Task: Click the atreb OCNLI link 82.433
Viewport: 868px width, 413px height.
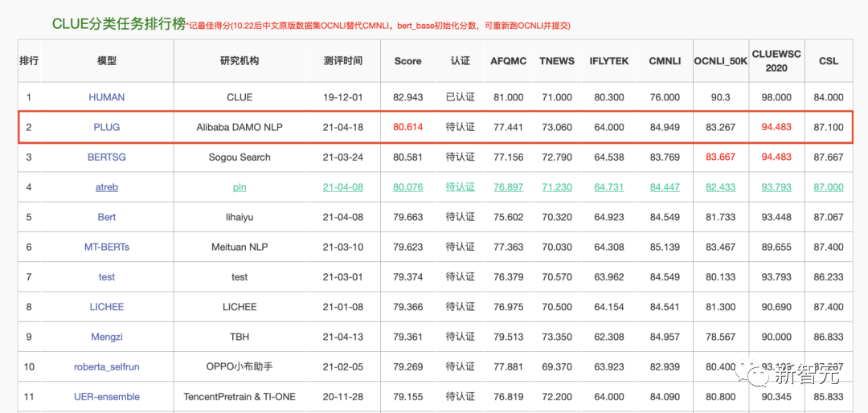Action: [720, 187]
